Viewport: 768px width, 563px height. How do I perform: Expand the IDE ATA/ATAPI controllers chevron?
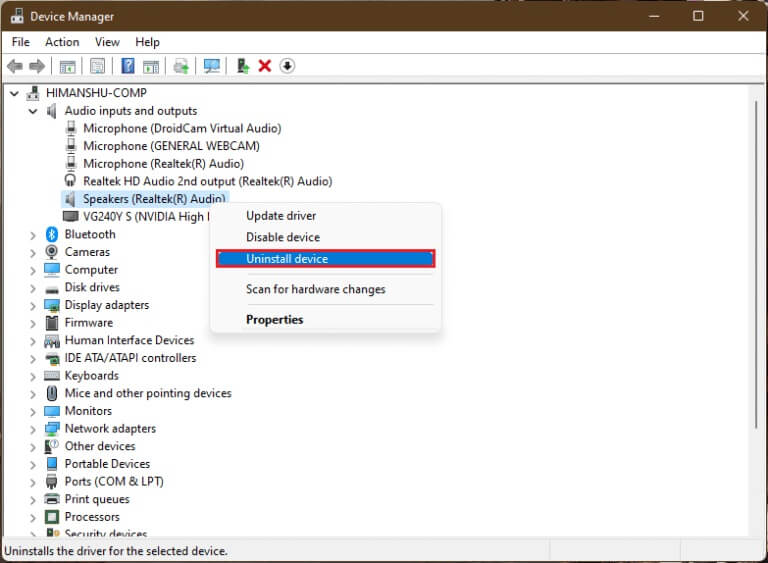pyautogui.click(x=33, y=359)
